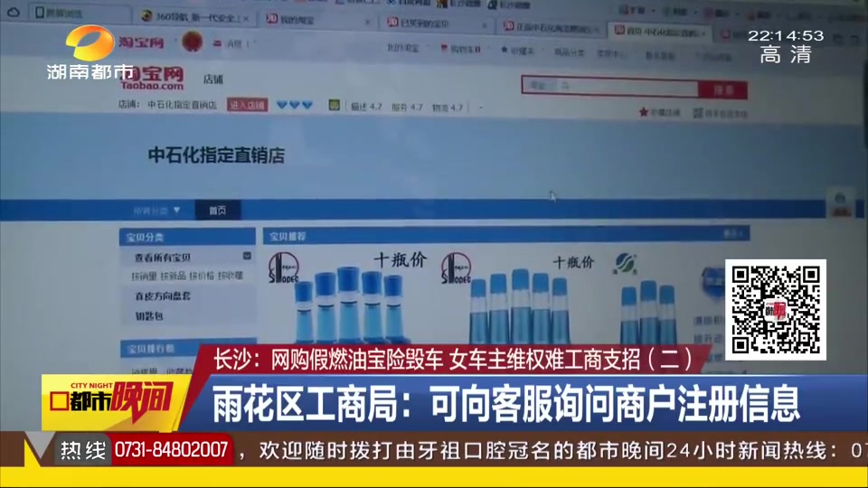Image resolution: width=868 pixels, height=488 pixels.
Task: Click the 进入店铺 button
Action: click(x=247, y=105)
